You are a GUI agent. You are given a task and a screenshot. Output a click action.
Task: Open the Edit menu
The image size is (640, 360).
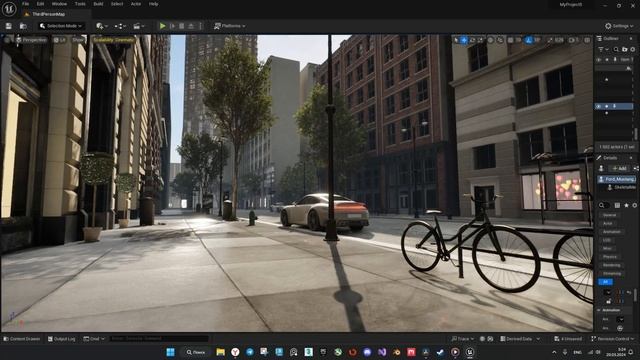40,4
